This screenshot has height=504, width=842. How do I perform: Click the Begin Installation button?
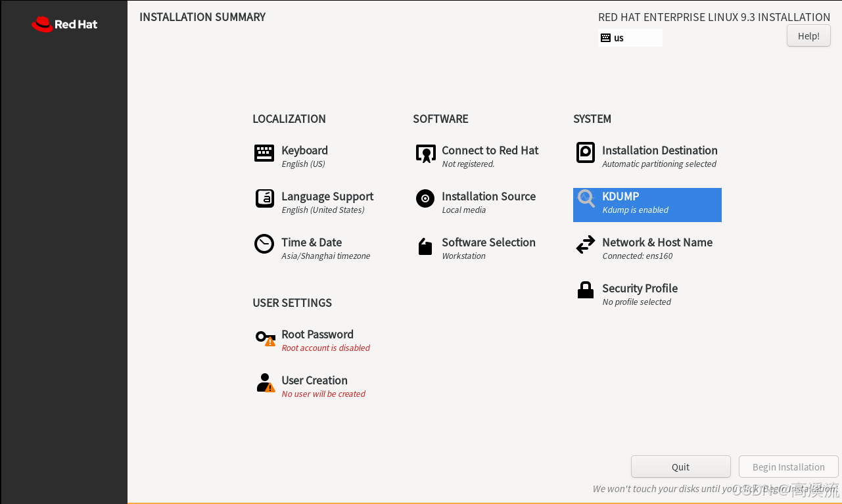coord(788,467)
